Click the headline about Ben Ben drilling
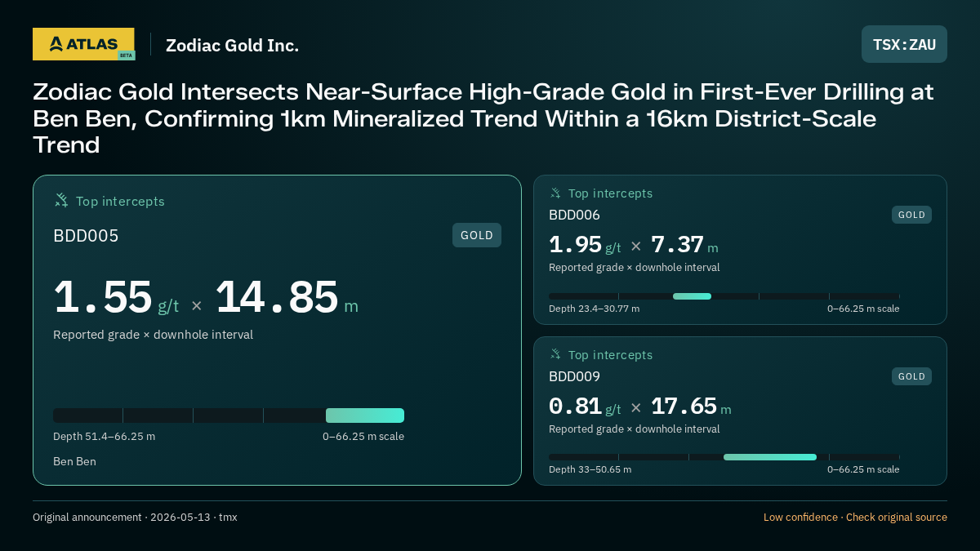 [483, 118]
